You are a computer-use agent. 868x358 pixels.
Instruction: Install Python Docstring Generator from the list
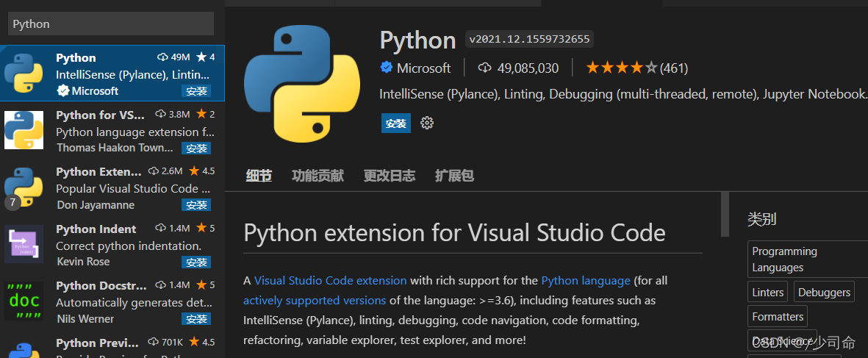coord(196,319)
